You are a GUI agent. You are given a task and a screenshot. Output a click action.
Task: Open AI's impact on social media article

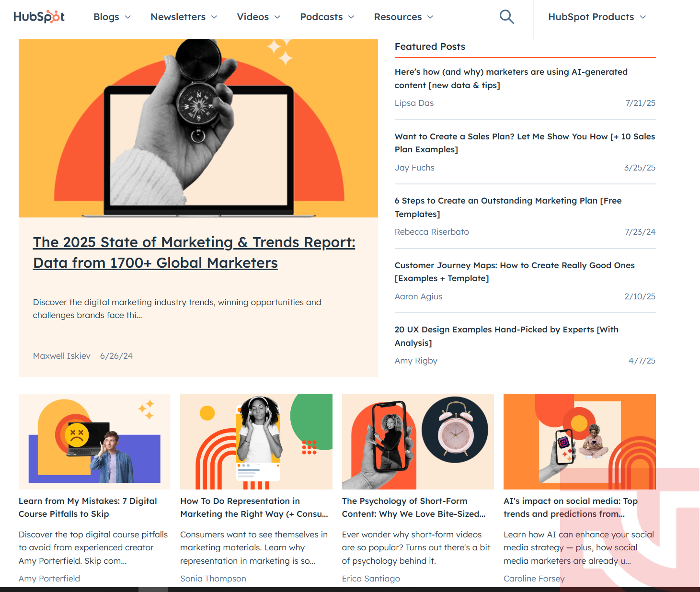coord(571,507)
